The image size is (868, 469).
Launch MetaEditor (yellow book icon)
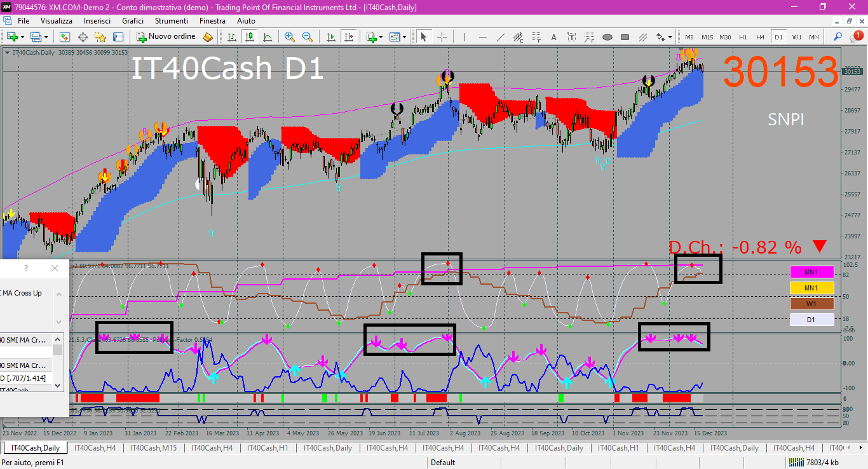pos(208,37)
